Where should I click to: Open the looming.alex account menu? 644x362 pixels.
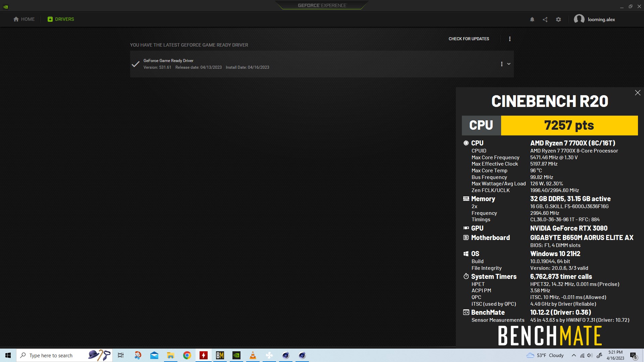(594, 19)
